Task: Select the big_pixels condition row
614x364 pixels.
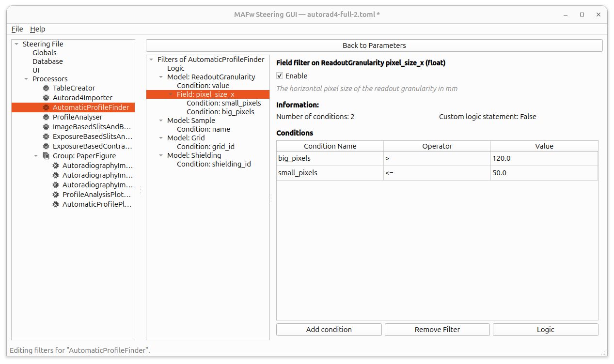Action: pos(330,158)
